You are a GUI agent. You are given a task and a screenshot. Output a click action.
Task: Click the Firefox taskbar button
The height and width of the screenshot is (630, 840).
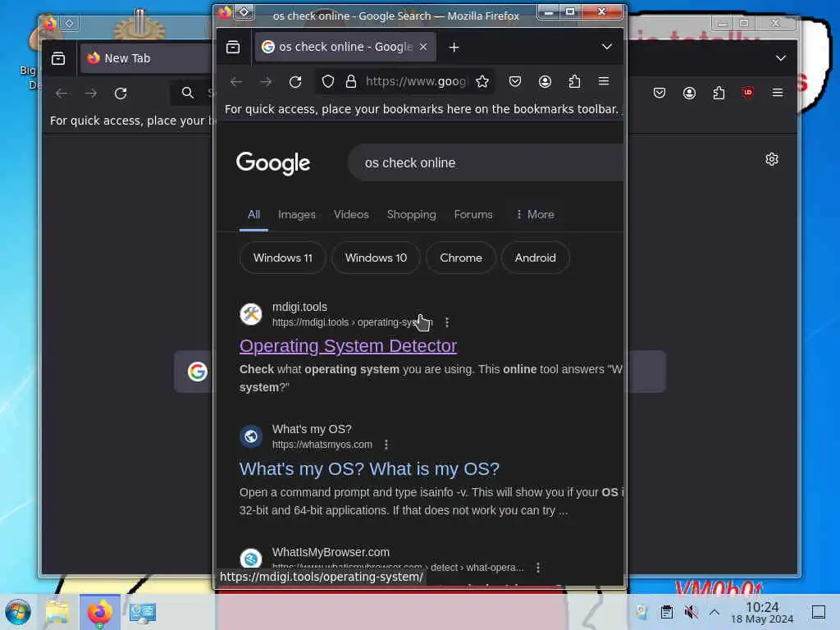point(99,612)
